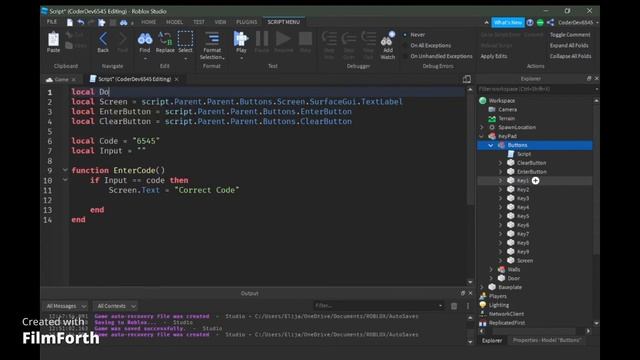Click the plus icon next to Key1
Viewport: 640px width, 360px height.
click(536, 180)
